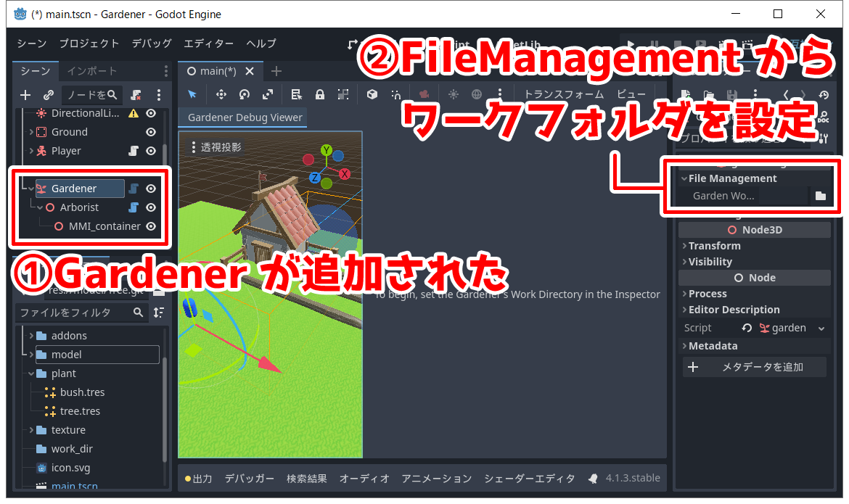The image size is (849, 504).
Task: Expand the texture folder
Action: pos(31,430)
